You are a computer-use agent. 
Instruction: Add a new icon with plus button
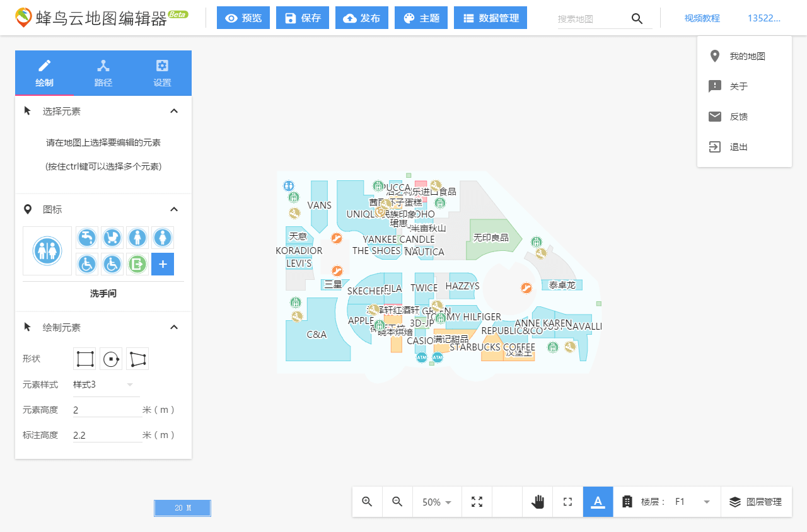(163, 263)
